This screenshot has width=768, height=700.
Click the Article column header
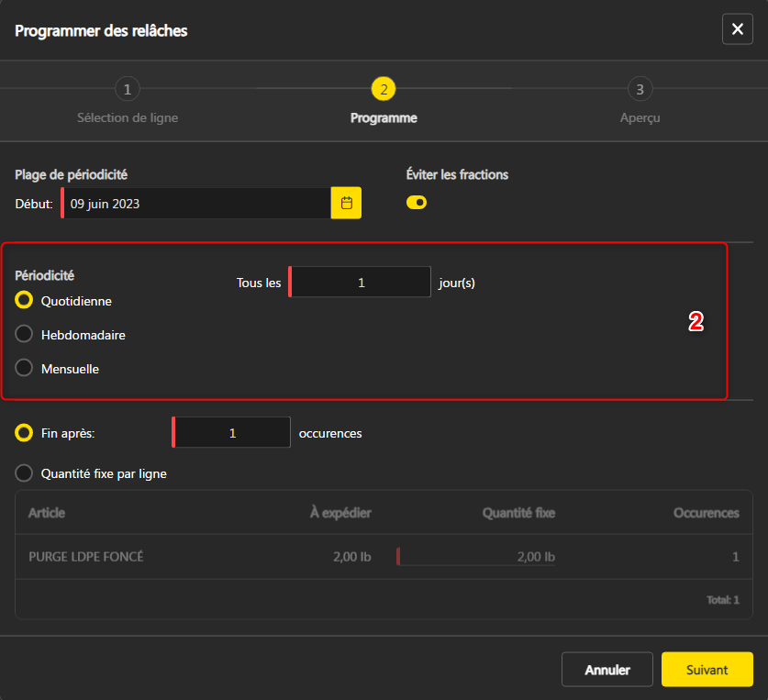click(47, 513)
